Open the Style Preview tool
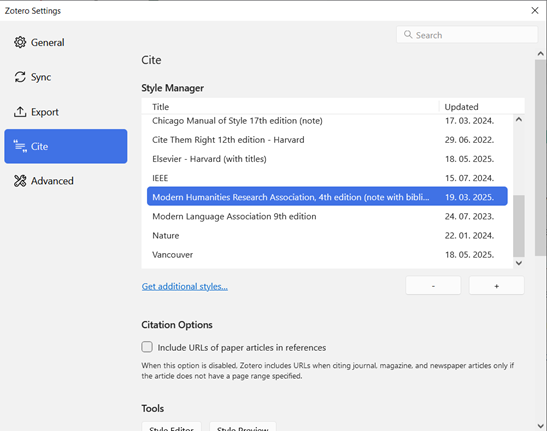This screenshot has height=431, width=547. click(x=243, y=426)
